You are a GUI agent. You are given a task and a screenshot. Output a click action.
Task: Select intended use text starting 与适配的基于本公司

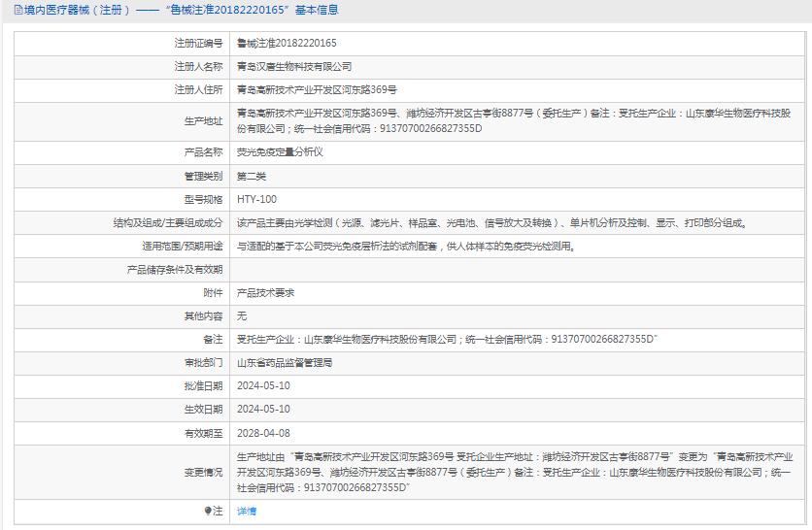tap(406, 247)
